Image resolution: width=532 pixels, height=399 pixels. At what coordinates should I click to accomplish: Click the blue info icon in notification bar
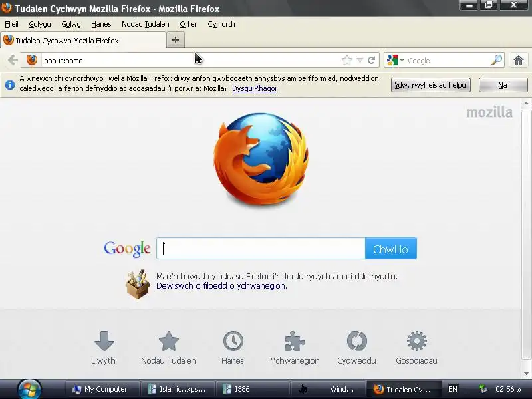tap(10, 84)
